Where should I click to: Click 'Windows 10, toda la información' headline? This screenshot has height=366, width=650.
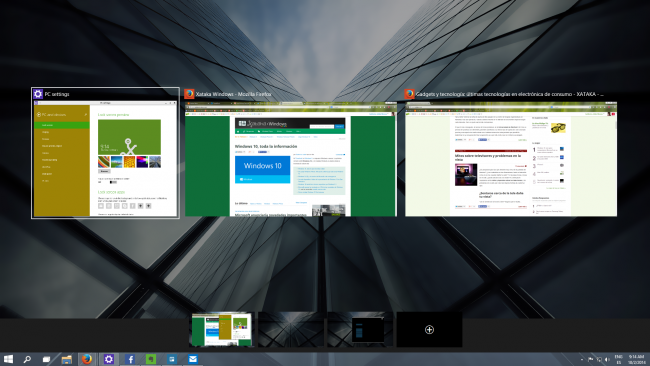click(266, 146)
